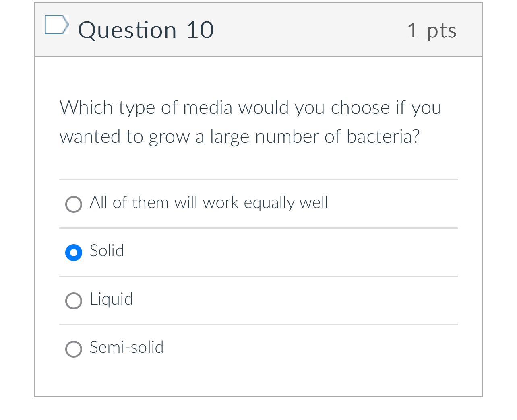The image size is (517, 420).
Task: Click the "1 pts" points label
Action: (x=432, y=31)
